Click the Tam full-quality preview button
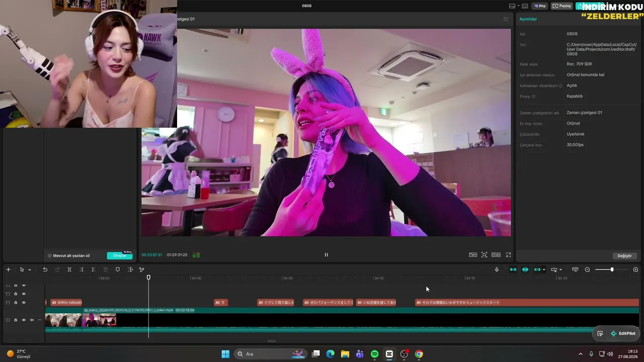Viewport: 644px width, 362px height. (473, 255)
